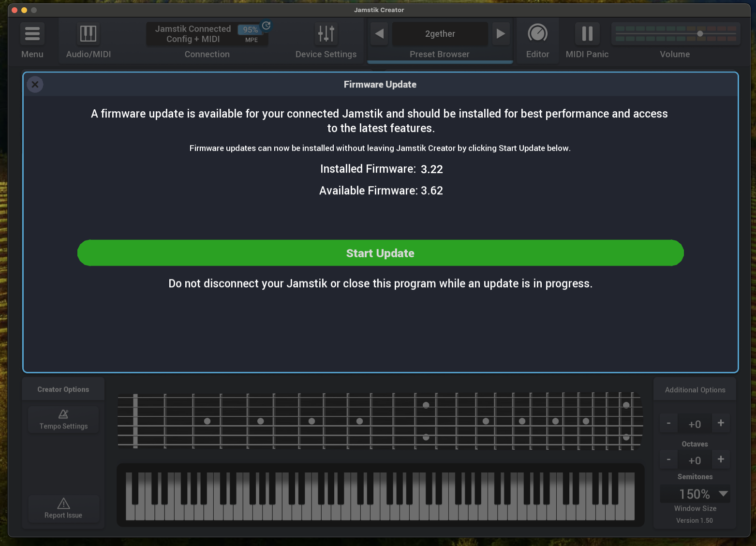Image resolution: width=756 pixels, height=546 pixels.
Task: Open the Jamstik Connected connection panel
Action: [x=193, y=34]
